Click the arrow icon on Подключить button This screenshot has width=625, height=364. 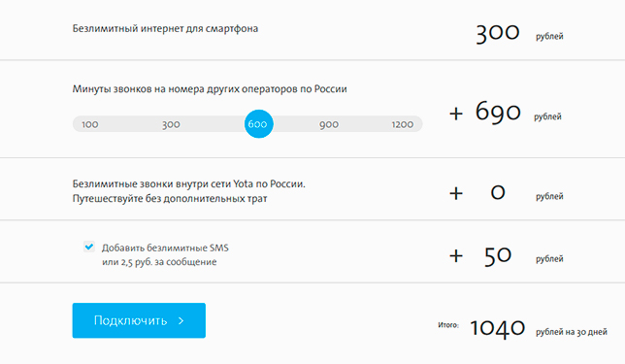pyautogui.click(x=181, y=321)
